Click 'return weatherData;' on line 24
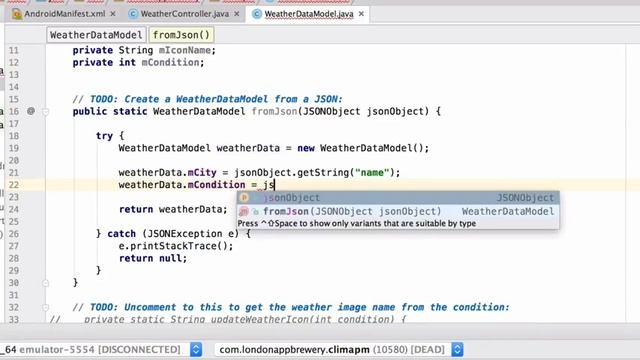 pyautogui.click(x=173, y=209)
